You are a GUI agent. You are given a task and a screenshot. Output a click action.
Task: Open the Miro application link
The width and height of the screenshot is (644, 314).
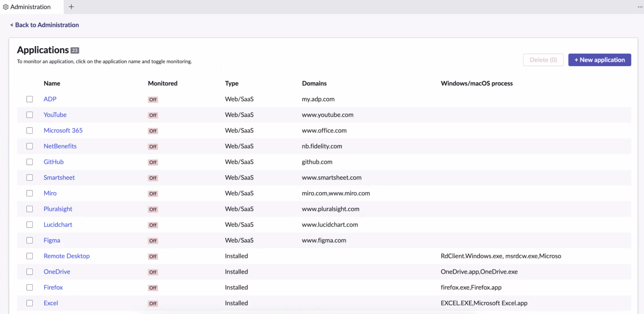click(x=50, y=193)
